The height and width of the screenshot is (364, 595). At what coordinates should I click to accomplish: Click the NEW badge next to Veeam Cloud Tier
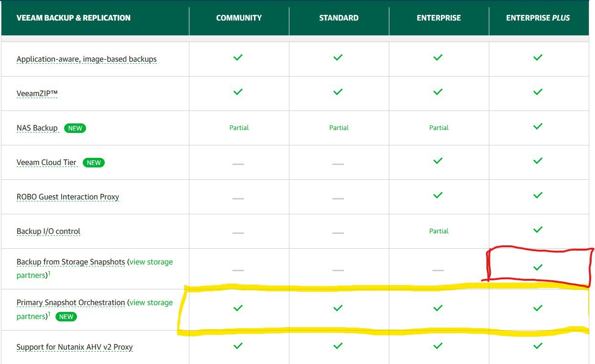94,163
